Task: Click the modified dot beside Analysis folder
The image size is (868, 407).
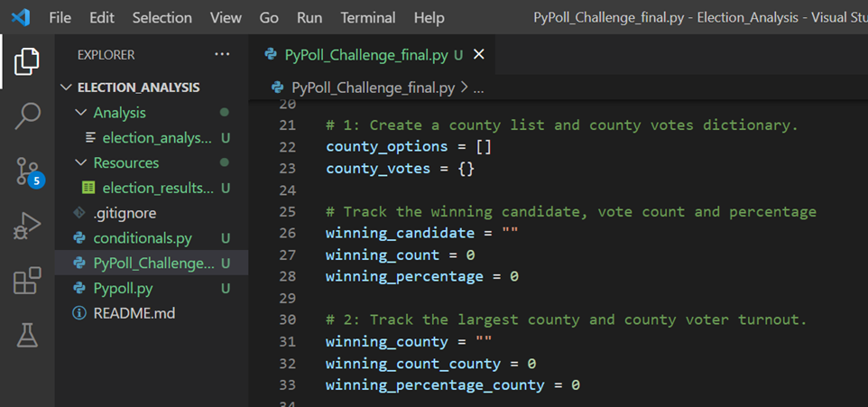Action: [x=224, y=113]
